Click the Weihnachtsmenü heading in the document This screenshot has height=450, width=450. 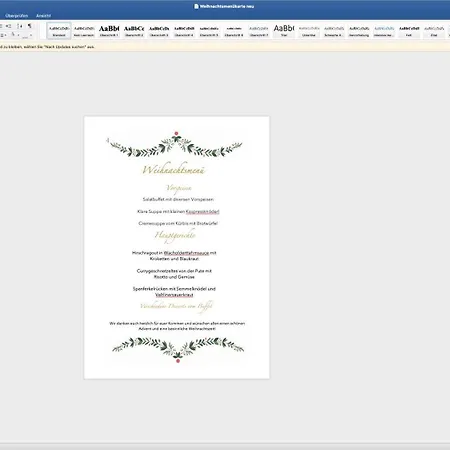(x=173, y=169)
